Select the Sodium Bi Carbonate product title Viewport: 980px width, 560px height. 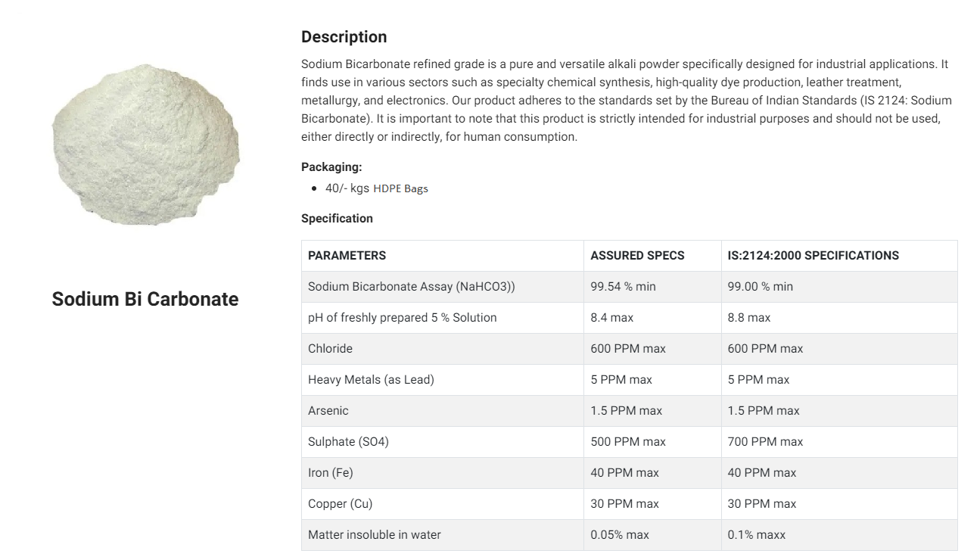[145, 299]
